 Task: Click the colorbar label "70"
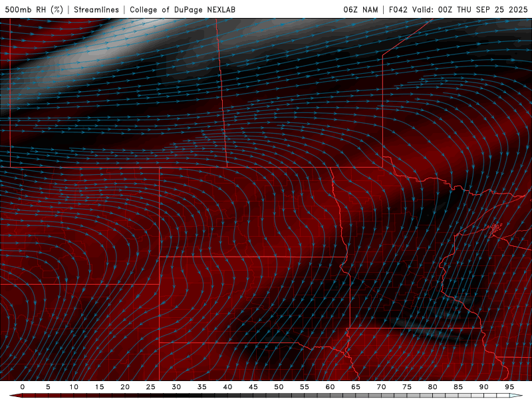381,387
